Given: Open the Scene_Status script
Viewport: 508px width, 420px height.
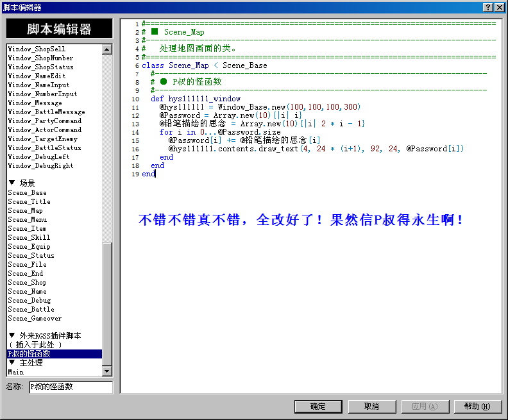Looking at the screenshot, I should pyautogui.click(x=31, y=255).
